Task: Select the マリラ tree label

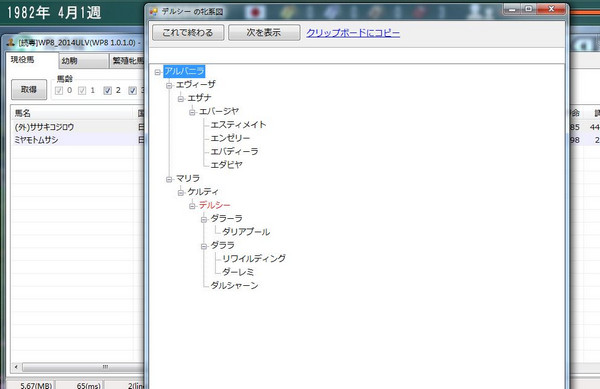Action: pos(188,178)
